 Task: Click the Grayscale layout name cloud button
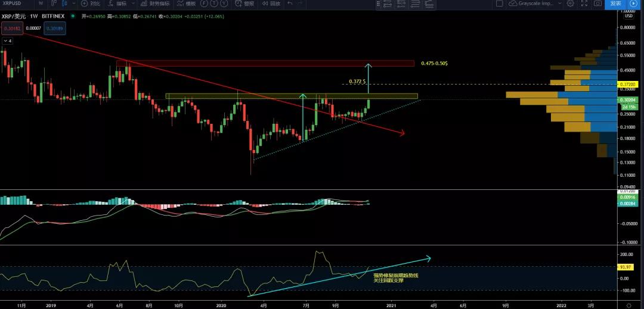531,4
